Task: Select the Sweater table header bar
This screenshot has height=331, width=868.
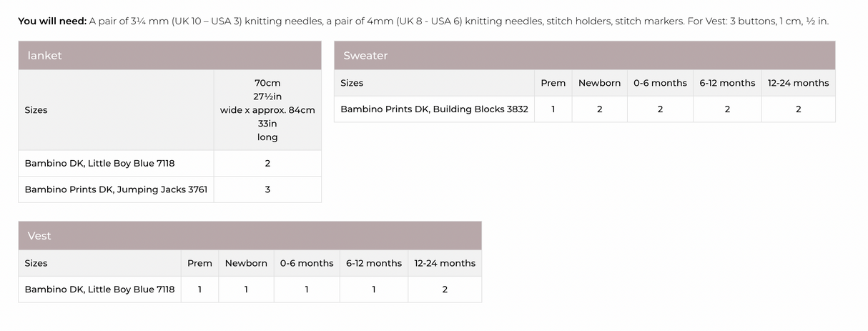Action: [584, 56]
